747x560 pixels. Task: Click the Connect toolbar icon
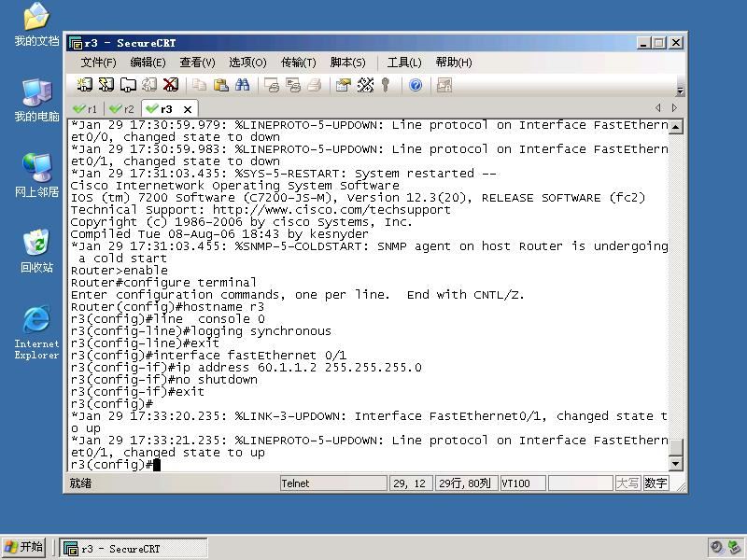pos(85,85)
